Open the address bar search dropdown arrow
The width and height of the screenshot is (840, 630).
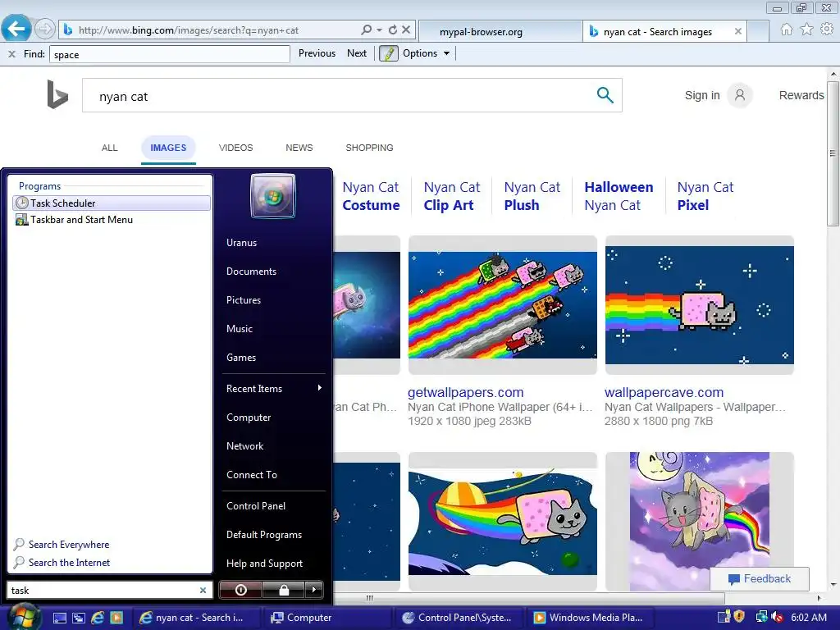379,30
